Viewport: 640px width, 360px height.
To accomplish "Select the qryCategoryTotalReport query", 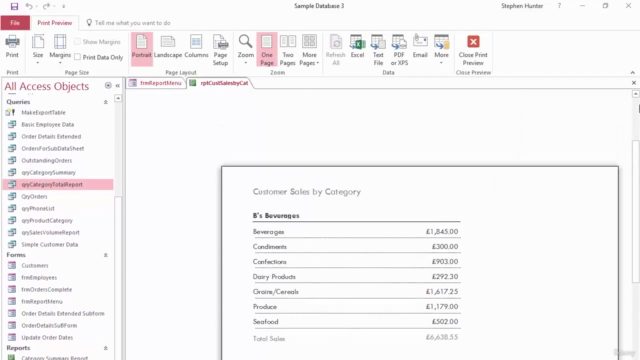I will 58,184.
